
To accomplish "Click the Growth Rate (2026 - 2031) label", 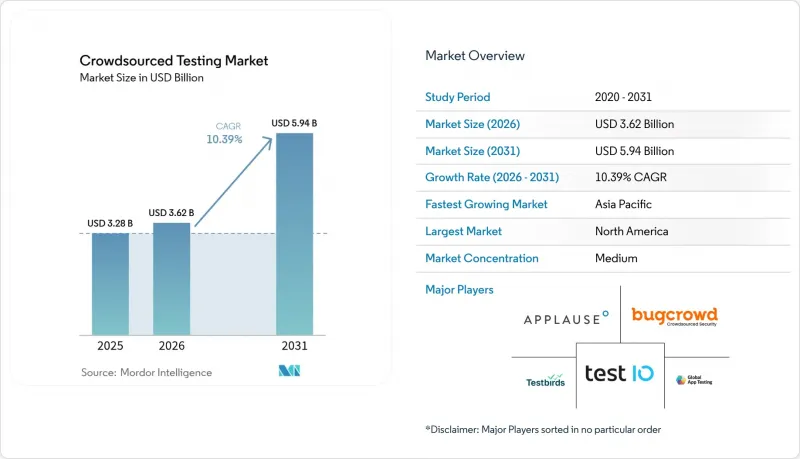I will (492, 177).
